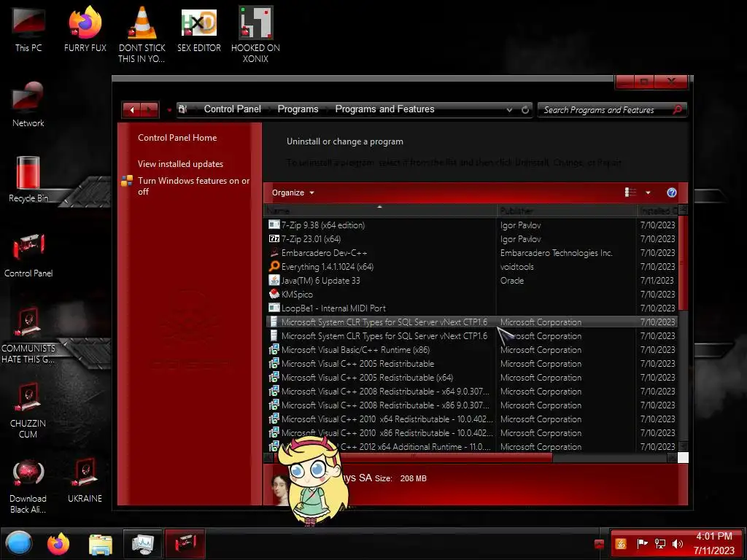
Task: Open the UKRAINE desktop shortcut
Action: pyautogui.click(x=85, y=481)
